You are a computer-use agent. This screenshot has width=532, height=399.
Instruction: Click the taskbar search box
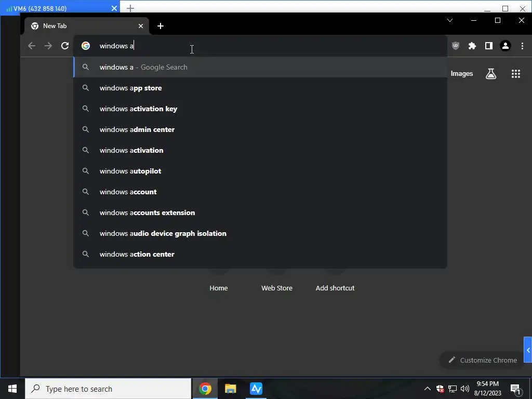point(108,389)
